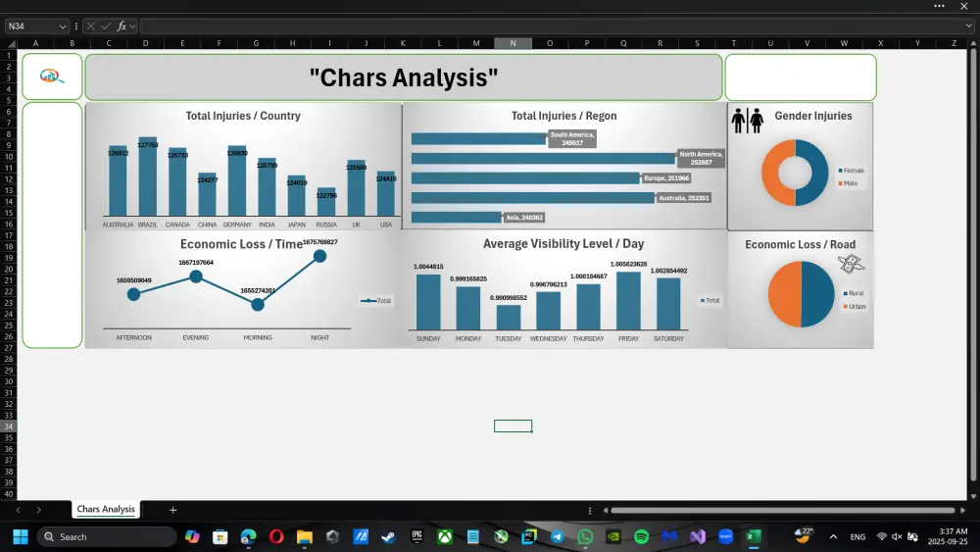980x552 pixels.
Task: Click the Urban legend entry
Action: pos(855,306)
